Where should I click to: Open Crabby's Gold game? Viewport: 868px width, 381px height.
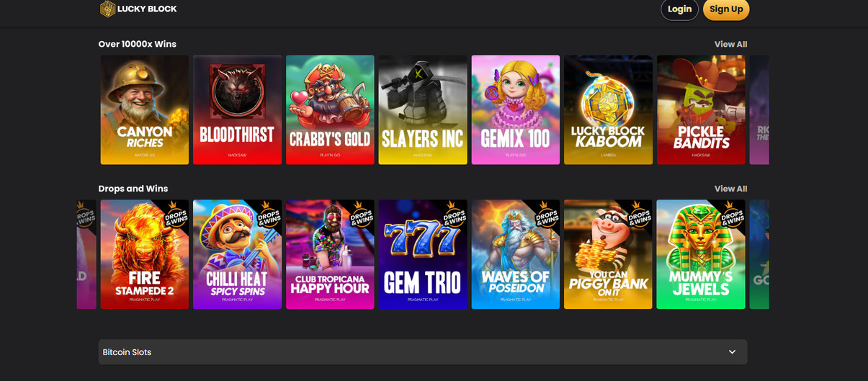330,110
